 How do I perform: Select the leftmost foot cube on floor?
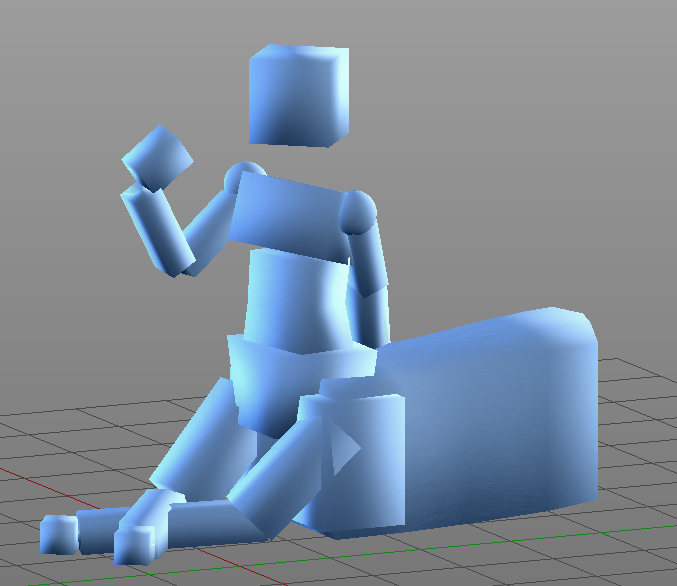point(59,535)
